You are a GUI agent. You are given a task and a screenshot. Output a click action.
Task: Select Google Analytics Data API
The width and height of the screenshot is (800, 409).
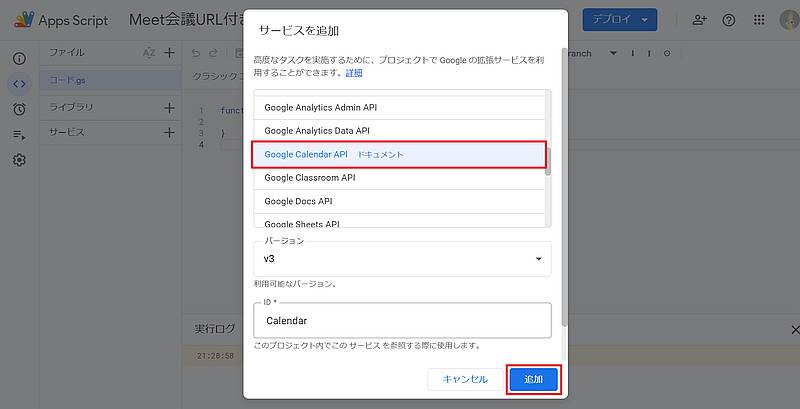[399, 131]
